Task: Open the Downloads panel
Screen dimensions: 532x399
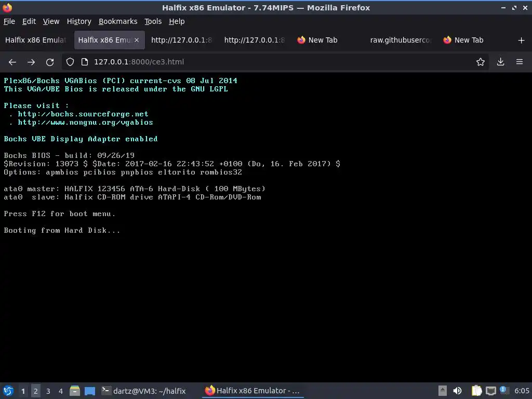Action: point(500,62)
